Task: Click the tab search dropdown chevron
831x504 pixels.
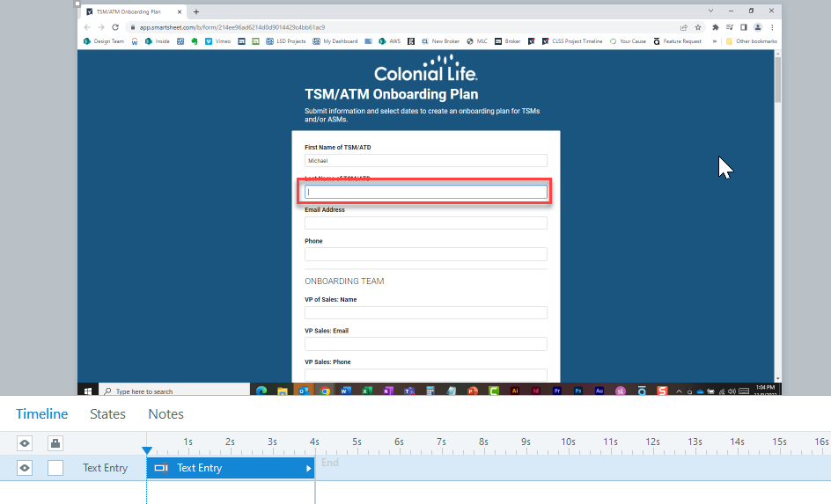Action: [x=710, y=11]
